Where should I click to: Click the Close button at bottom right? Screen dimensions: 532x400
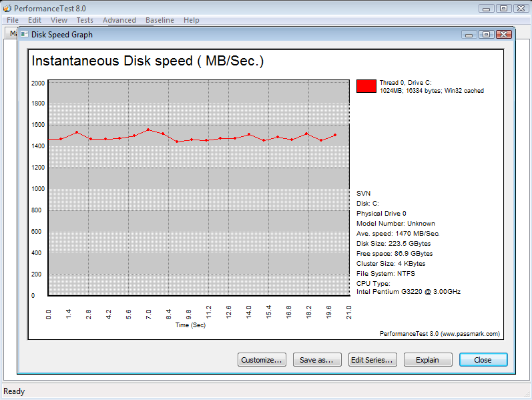[x=483, y=360]
